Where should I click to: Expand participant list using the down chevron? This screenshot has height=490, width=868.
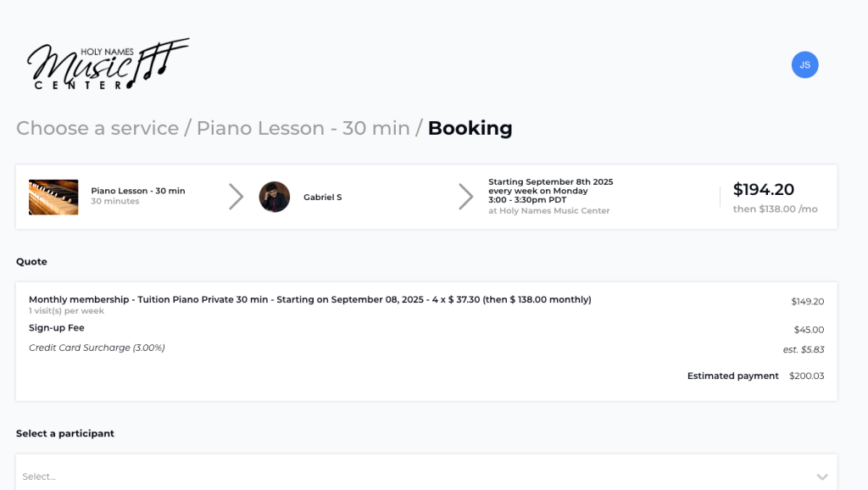click(821, 476)
